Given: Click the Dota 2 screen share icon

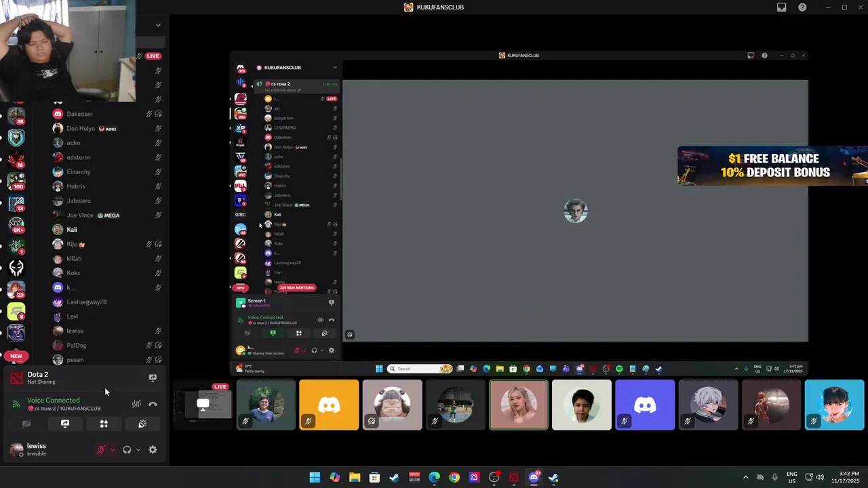Looking at the screenshot, I should (x=153, y=378).
